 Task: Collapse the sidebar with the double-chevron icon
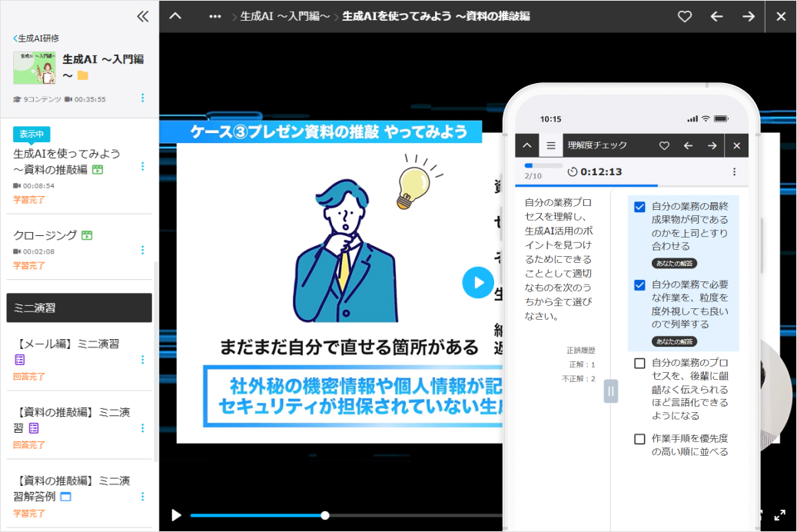142,15
